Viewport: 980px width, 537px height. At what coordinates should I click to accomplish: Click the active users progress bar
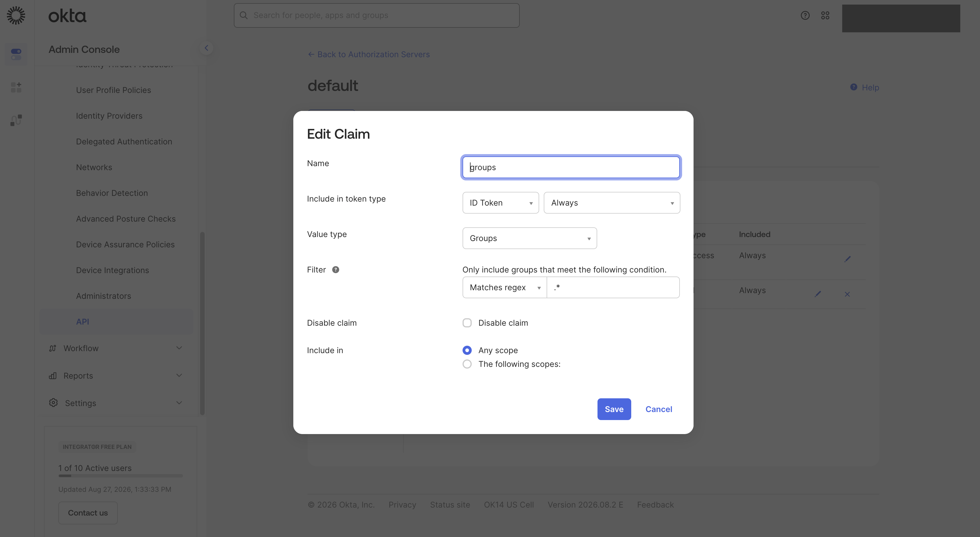click(121, 476)
